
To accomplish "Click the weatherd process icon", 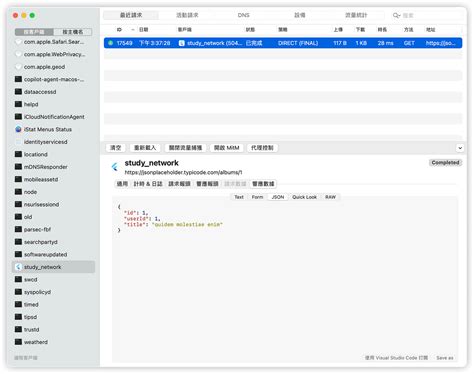I will pos(18,342).
